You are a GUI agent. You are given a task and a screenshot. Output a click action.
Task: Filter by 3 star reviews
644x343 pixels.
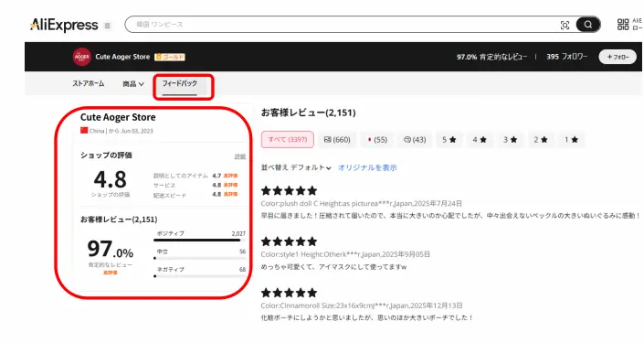click(x=510, y=140)
